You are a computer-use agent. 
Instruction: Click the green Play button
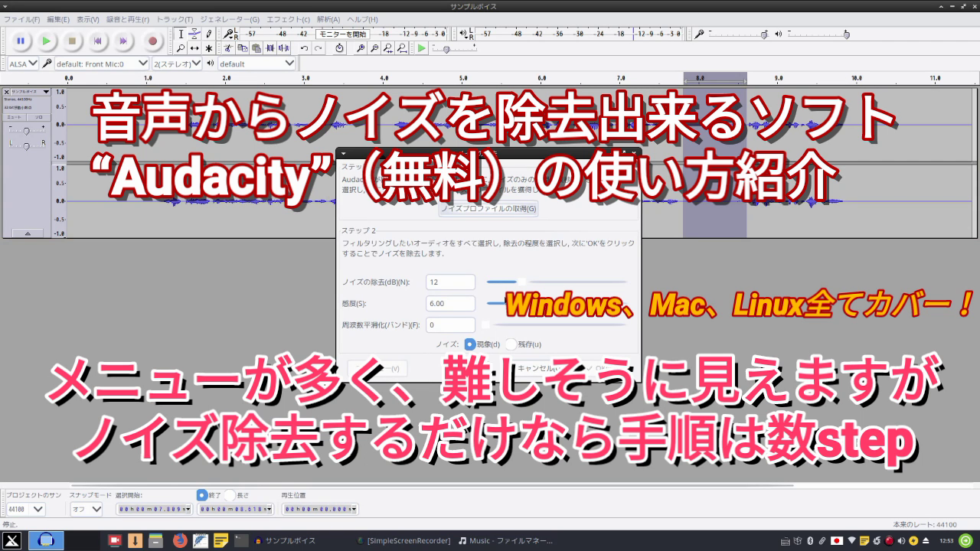pyautogui.click(x=46, y=41)
